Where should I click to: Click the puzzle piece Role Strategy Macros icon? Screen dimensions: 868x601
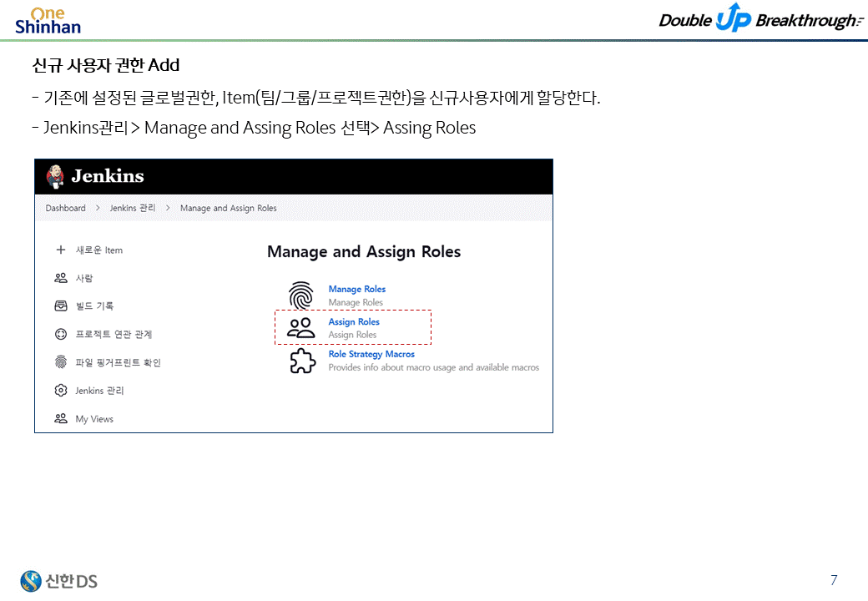click(302, 361)
